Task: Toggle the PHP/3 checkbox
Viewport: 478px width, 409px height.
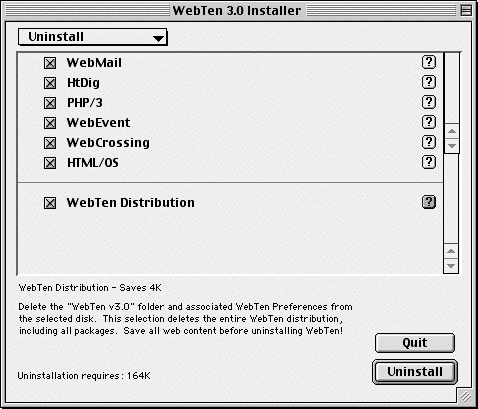Action: (50, 103)
